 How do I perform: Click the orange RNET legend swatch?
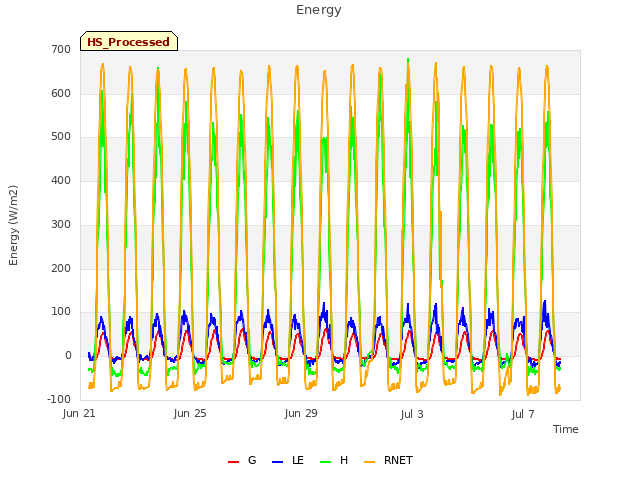click(x=369, y=462)
